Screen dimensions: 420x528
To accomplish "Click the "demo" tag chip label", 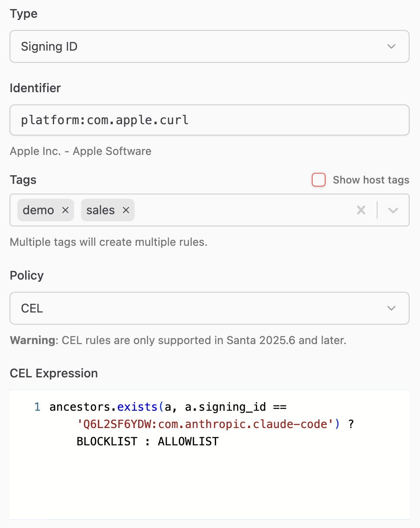I will pos(38,210).
